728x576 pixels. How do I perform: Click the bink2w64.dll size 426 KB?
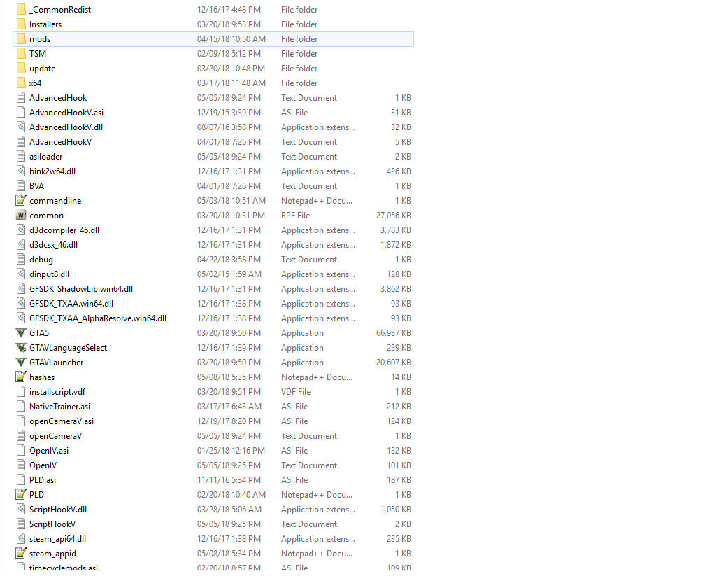pos(399,171)
